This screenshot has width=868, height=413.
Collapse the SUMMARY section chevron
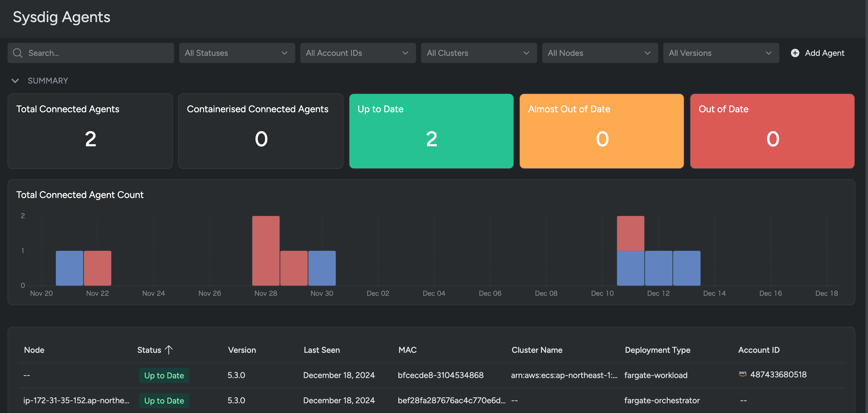pos(15,80)
